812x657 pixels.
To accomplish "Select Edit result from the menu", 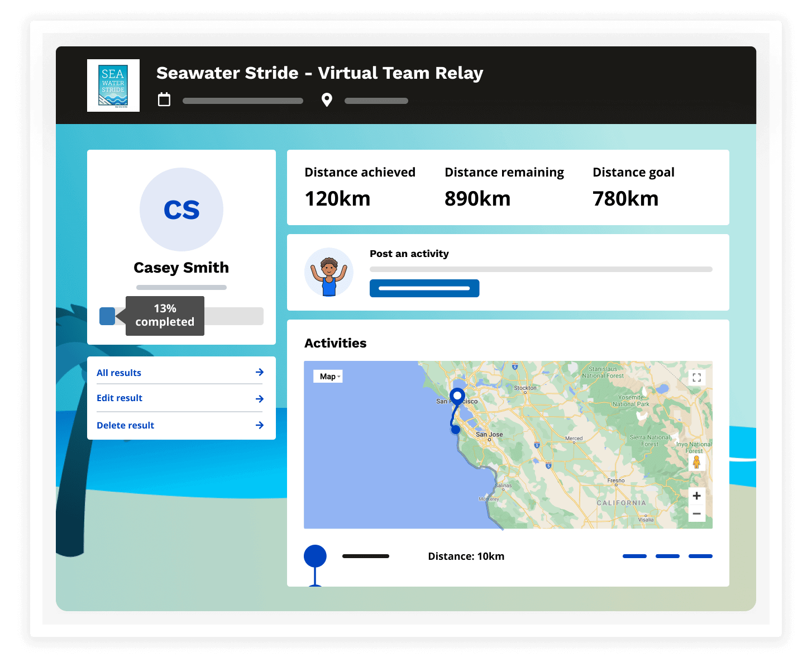I will (120, 398).
